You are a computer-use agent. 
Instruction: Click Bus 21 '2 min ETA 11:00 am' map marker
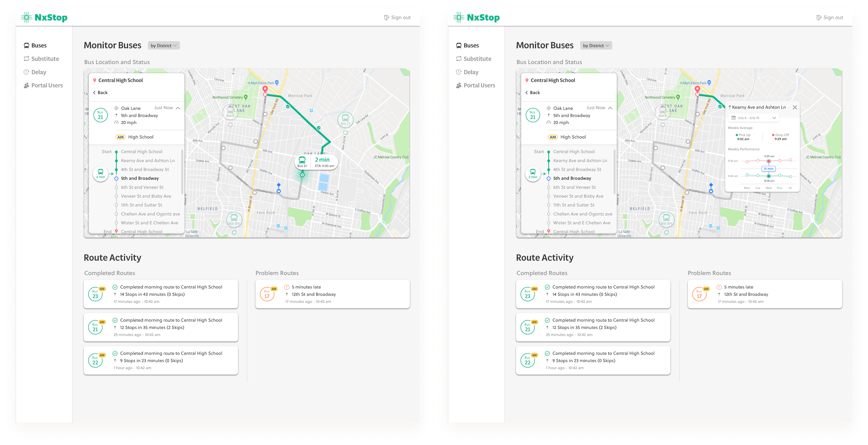(x=316, y=162)
